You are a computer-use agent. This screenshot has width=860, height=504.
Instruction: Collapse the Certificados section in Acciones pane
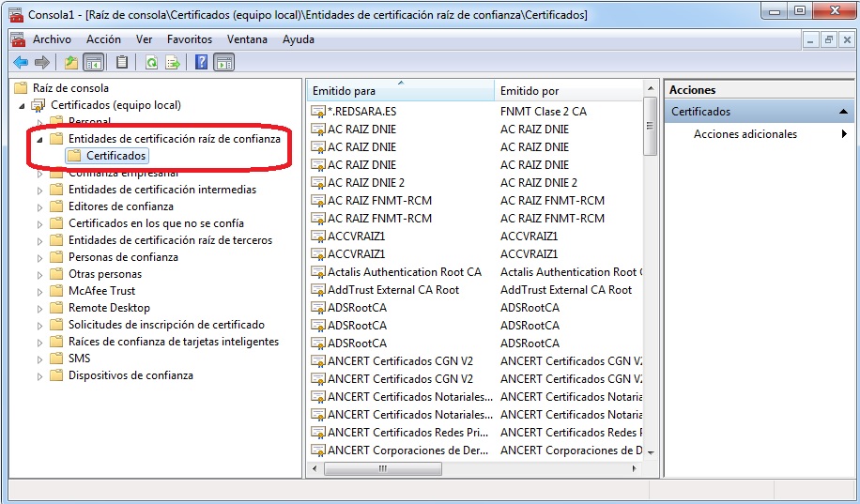(x=844, y=112)
